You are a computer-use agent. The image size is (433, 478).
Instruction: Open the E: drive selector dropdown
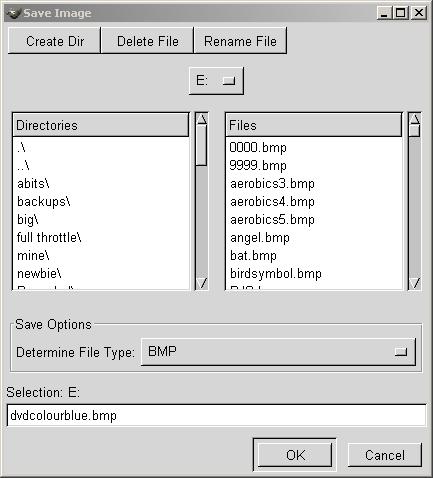pos(216,81)
